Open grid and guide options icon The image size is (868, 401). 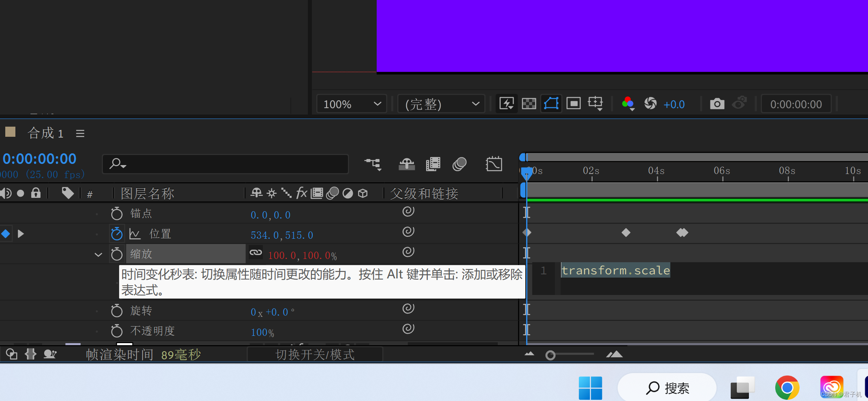(x=595, y=104)
